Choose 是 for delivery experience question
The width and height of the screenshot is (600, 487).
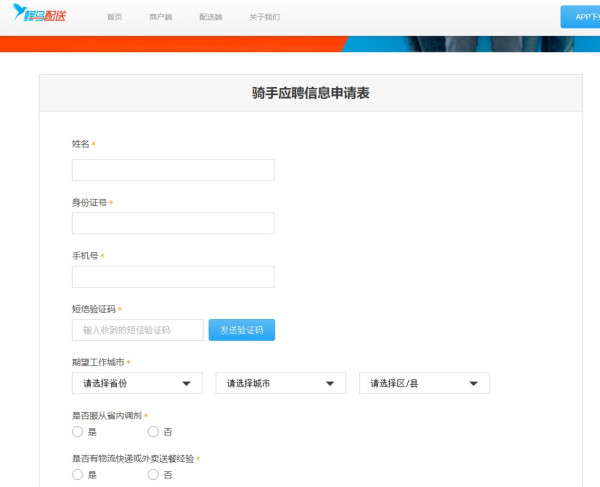tap(78, 474)
